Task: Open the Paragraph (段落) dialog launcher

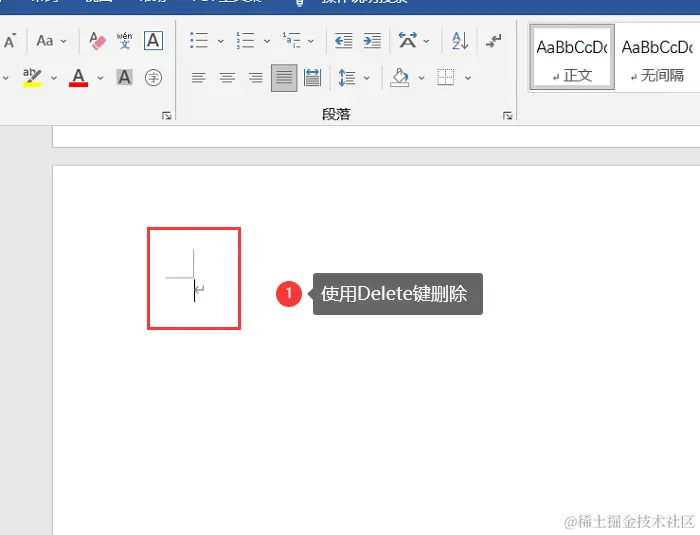Action: tap(508, 116)
